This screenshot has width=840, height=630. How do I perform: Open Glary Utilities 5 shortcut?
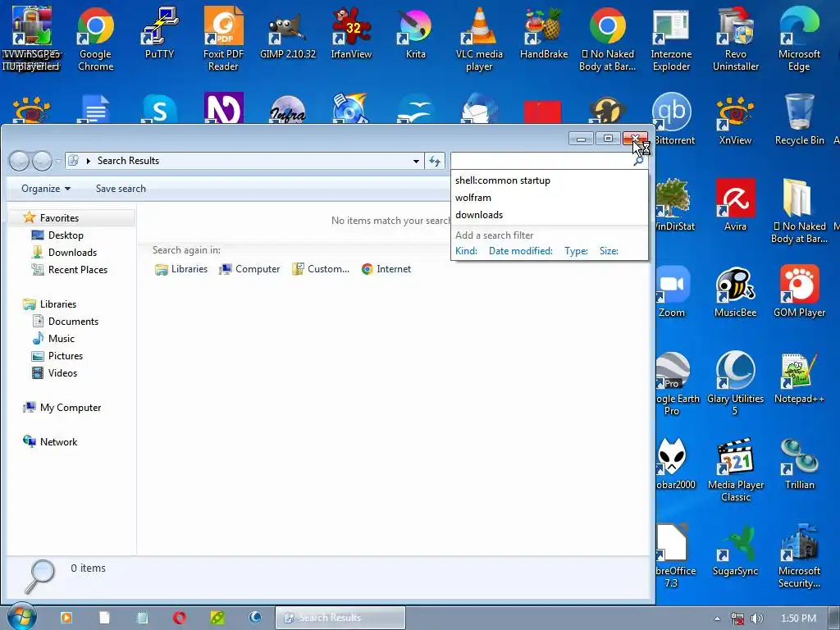click(x=736, y=384)
